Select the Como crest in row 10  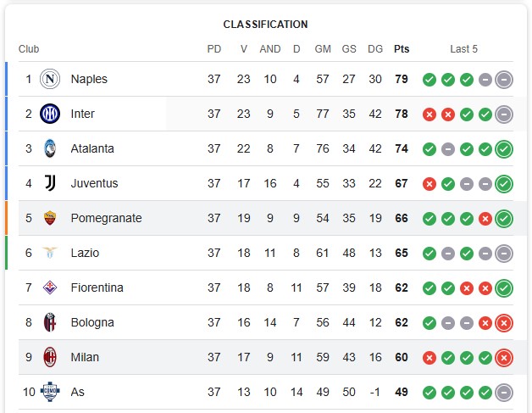pos(50,392)
